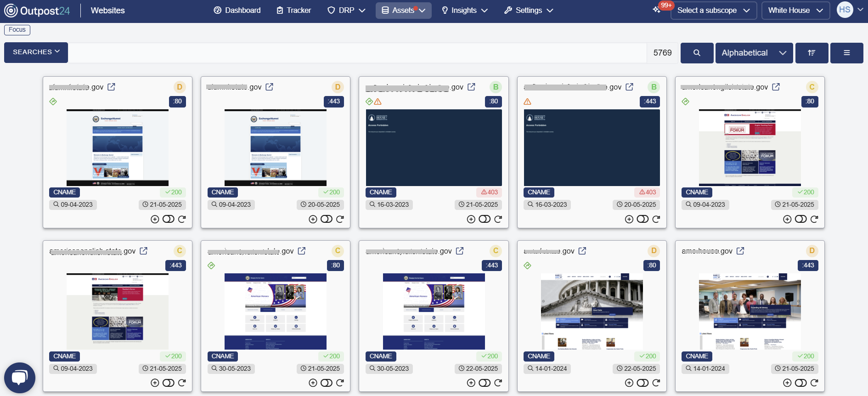Screen dimensions: 868x396
Task: Refresh the first asset card
Action: tap(182, 219)
